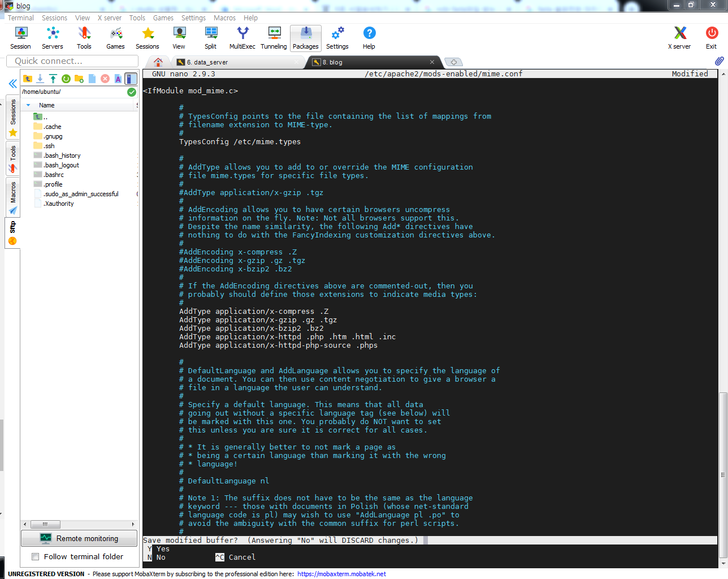The height and width of the screenshot is (579, 728).
Task: Delete selected file in SFTP toolbar
Action: click(105, 79)
